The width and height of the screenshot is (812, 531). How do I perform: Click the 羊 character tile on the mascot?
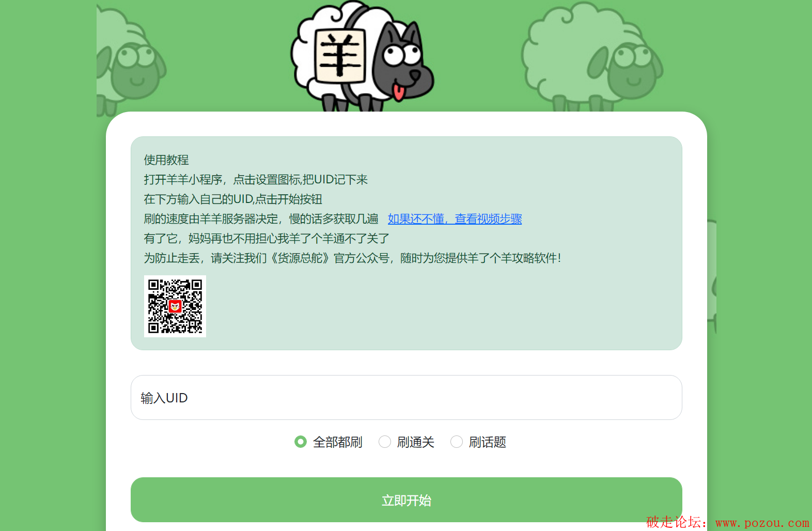[339, 56]
